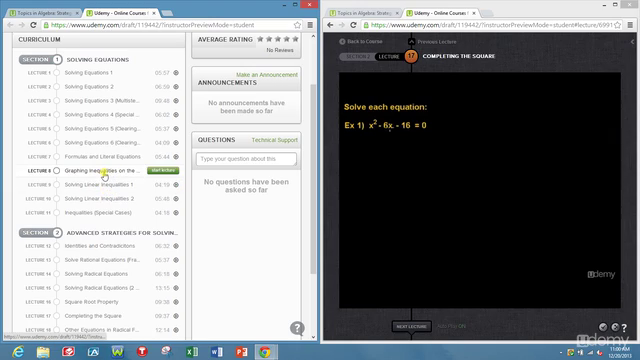
Task: Launch PowerPoint from the taskbar
Action: pos(242,351)
